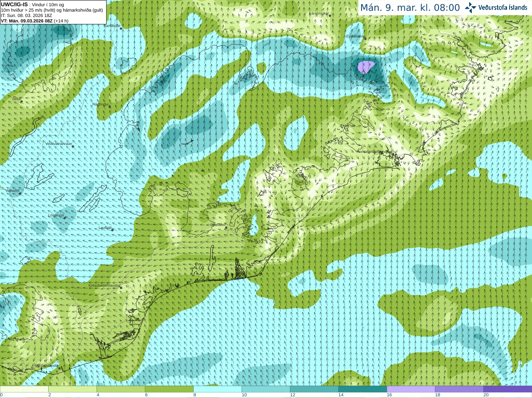This screenshot has height=398, width=532.
Task: Click the Sandbúðir station label
Action: pos(112,26)
